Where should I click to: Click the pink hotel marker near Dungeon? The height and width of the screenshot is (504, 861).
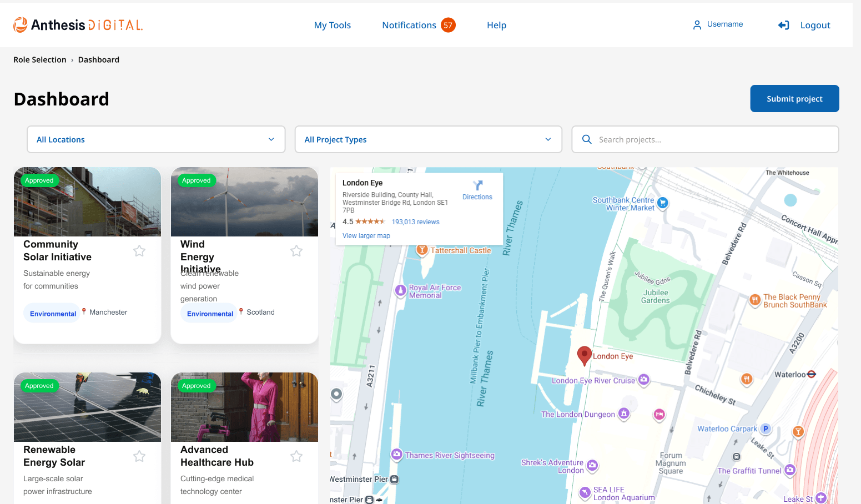(659, 415)
